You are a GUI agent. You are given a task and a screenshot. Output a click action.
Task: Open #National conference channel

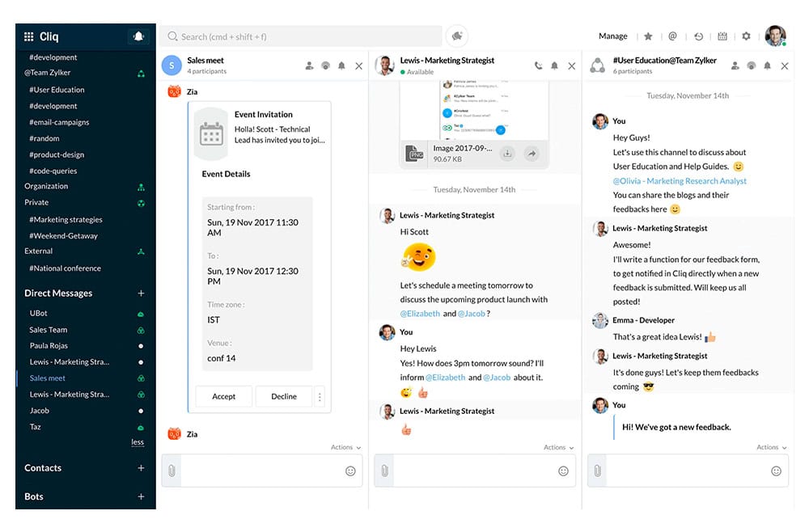tap(65, 268)
